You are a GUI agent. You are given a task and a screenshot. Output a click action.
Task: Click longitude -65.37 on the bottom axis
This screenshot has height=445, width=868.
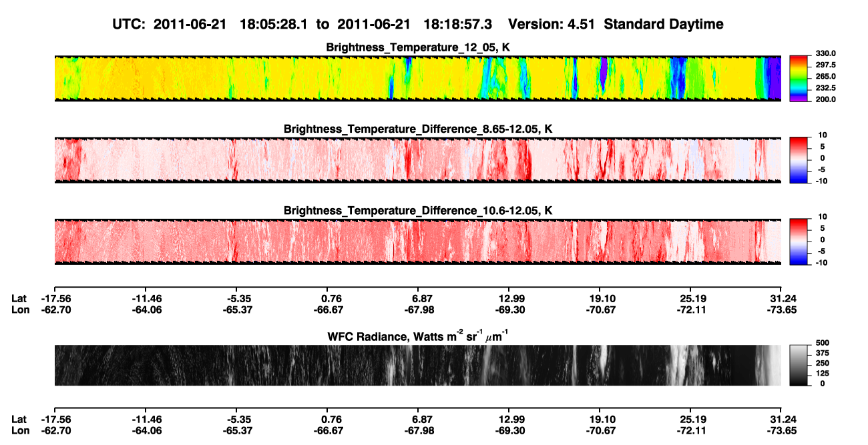236,432
